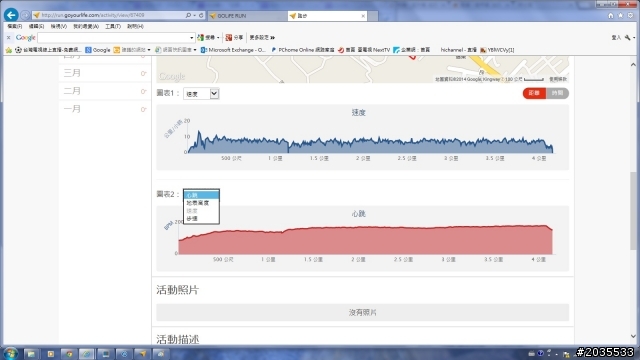
Task: Open the 檔案(F) menu
Action: [15, 26]
